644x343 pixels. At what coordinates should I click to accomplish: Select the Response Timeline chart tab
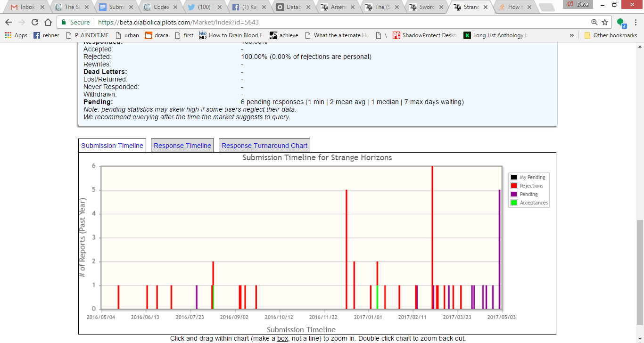point(182,146)
